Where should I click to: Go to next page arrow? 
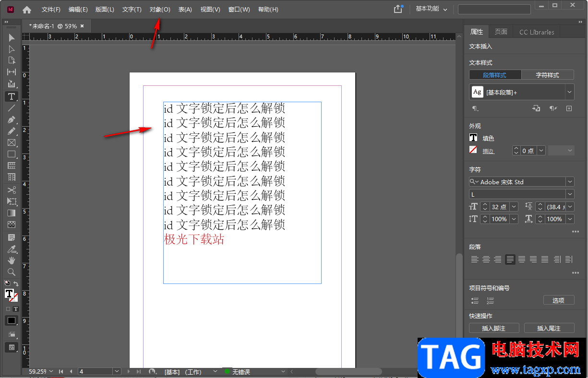coord(129,372)
